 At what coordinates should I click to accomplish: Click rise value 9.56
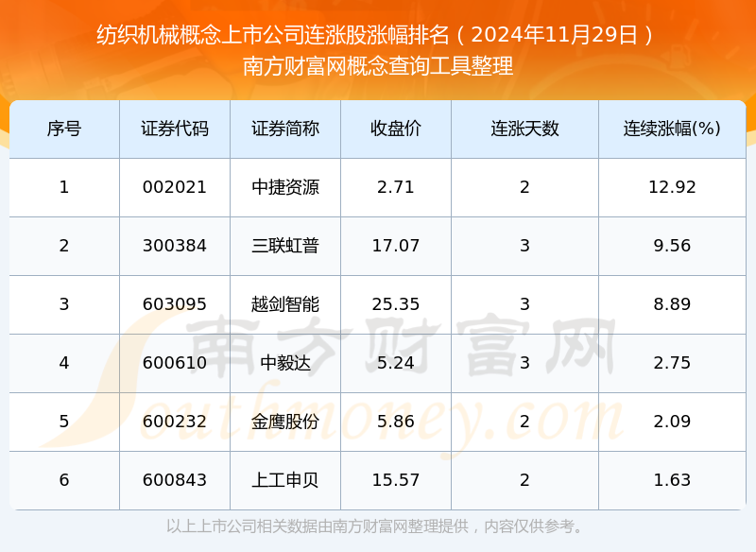click(x=672, y=246)
